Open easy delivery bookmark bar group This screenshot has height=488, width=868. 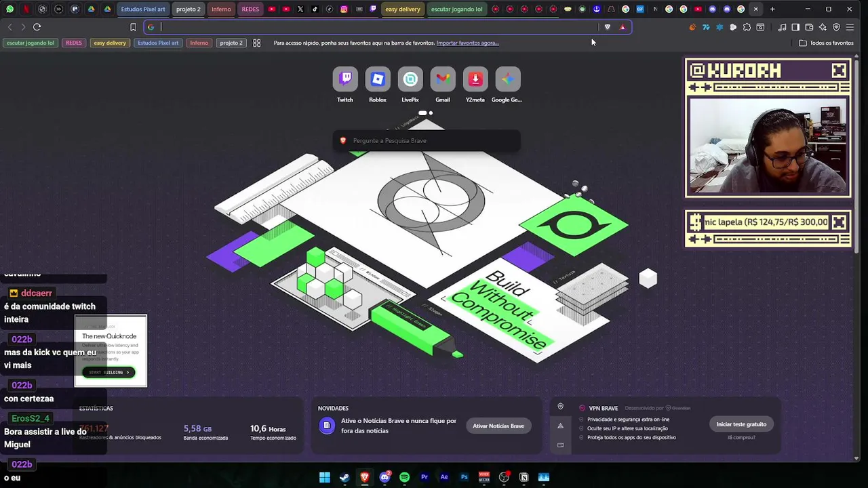click(x=110, y=43)
